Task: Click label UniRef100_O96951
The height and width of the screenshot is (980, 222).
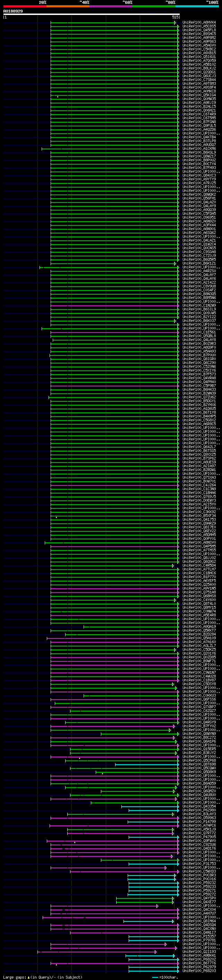Action: [x=199, y=218]
